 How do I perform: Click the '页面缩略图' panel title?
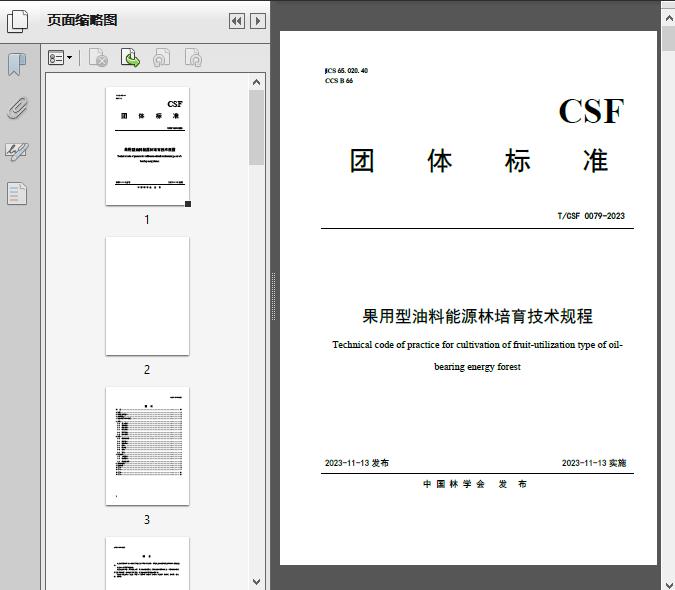tap(82, 20)
